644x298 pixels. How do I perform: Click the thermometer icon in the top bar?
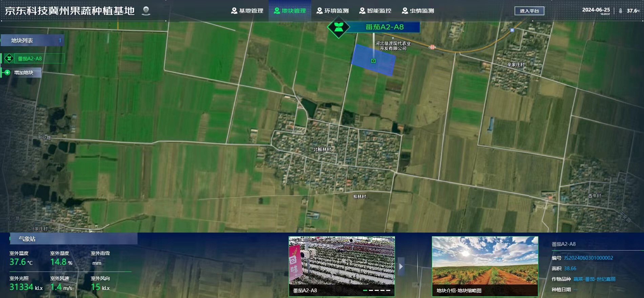(x=621, y=11)
